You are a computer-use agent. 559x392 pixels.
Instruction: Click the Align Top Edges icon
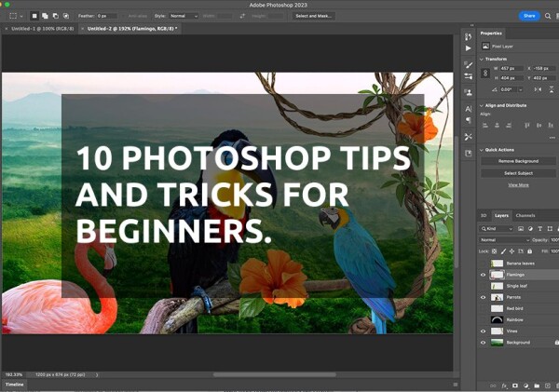tap(527, 125)
